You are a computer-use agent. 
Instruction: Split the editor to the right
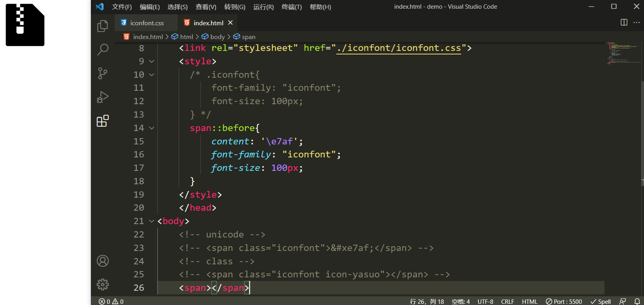pyautogui.click(x=624, y=22)
